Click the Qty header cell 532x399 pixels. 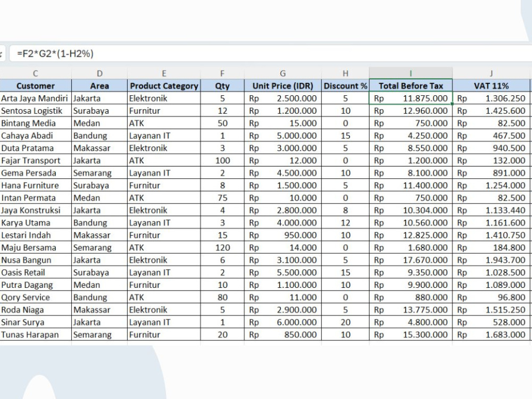(x=222, y=86)
